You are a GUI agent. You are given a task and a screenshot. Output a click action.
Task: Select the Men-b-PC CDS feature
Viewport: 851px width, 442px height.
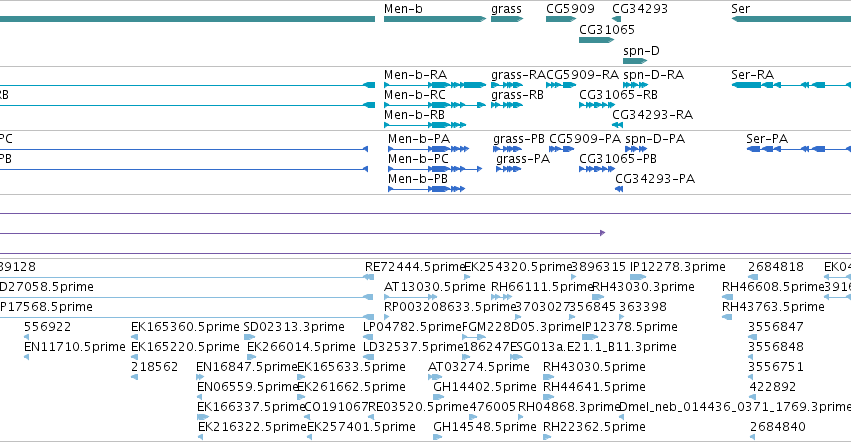pyautogui.click(x=435, y=169)
